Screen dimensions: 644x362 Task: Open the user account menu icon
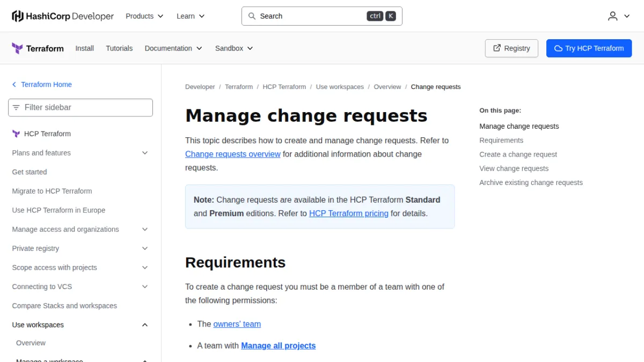pyautogui.click(x=619, y=16)
